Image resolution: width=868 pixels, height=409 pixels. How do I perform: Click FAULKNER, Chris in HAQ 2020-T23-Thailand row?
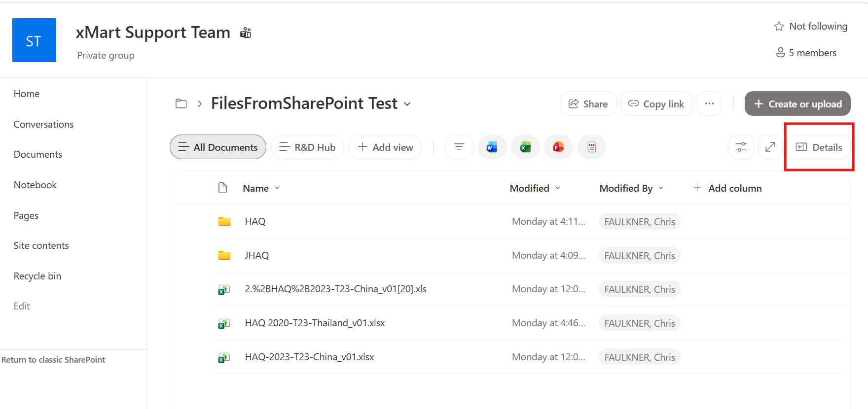[x=640, y=323]
